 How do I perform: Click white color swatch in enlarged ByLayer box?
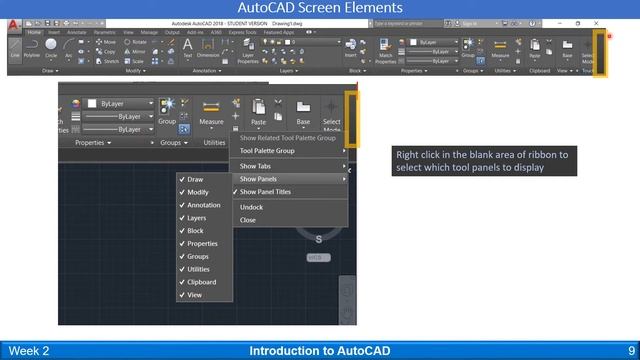(92, 104)
